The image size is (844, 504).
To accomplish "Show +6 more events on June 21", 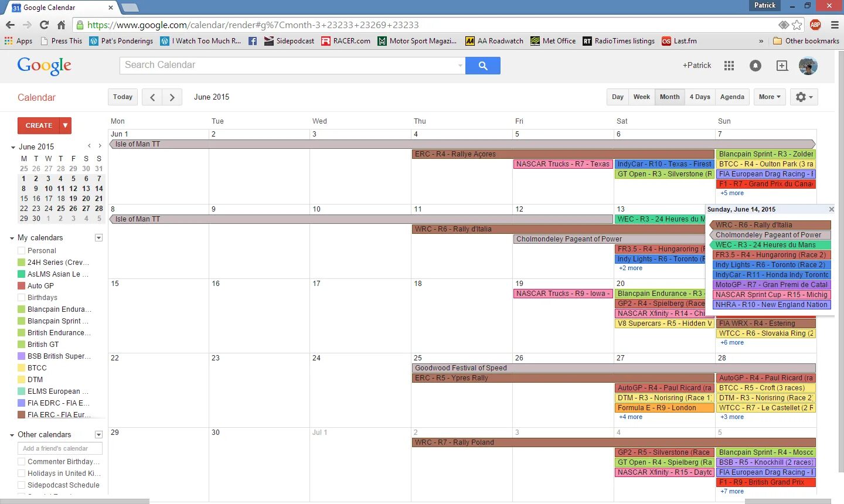I will point(732,343).
